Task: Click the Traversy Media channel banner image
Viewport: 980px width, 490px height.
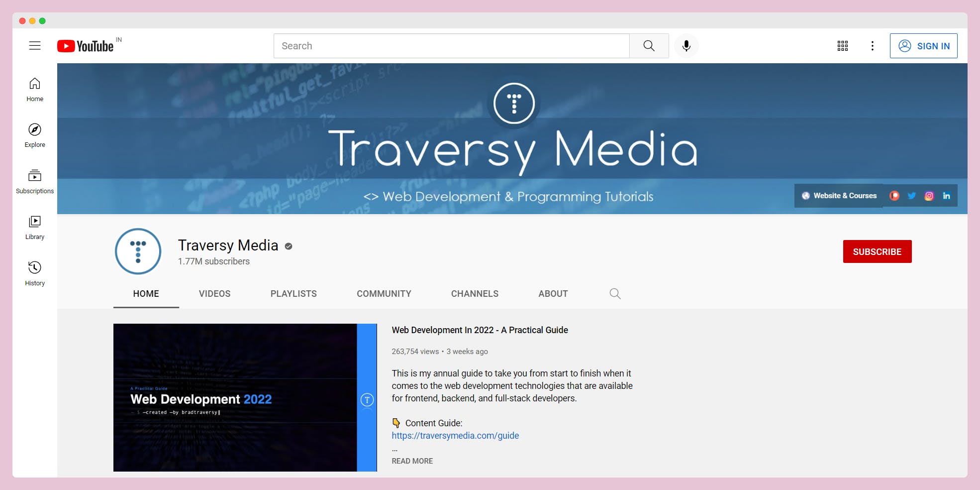Action: (512, 138)
